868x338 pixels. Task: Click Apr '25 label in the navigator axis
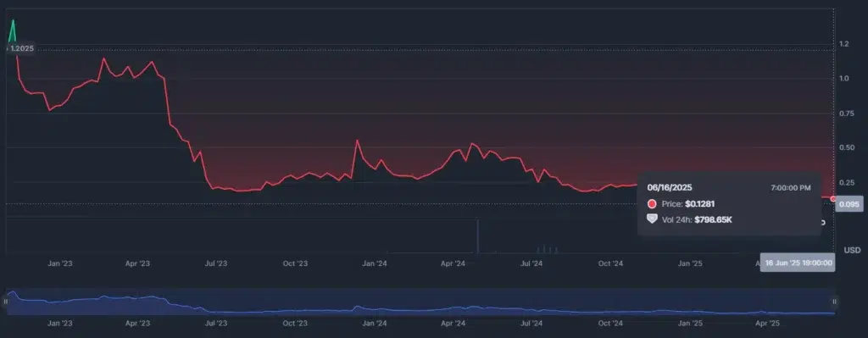[x=768, y=323]
